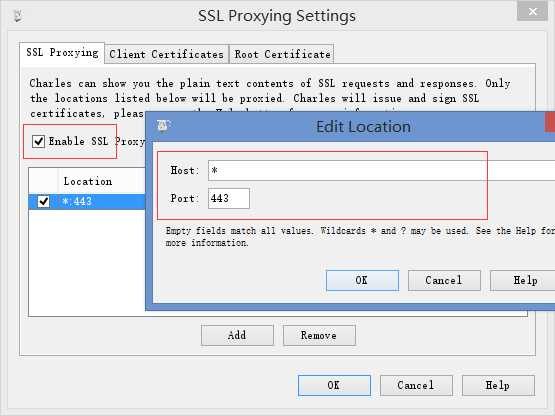Confirm Edit Location with OK

point(362,280)
